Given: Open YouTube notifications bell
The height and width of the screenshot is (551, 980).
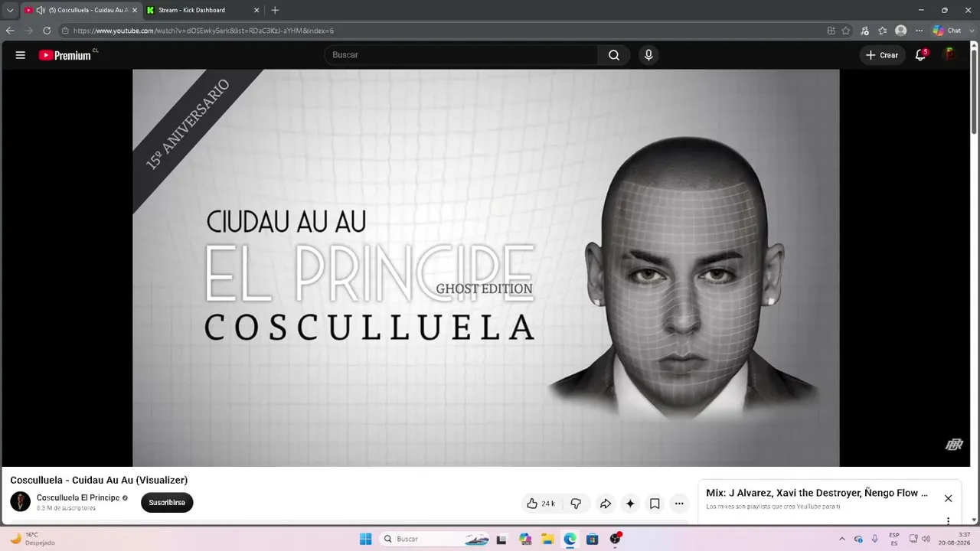Looking at the screenshot, I should [921, 55].
